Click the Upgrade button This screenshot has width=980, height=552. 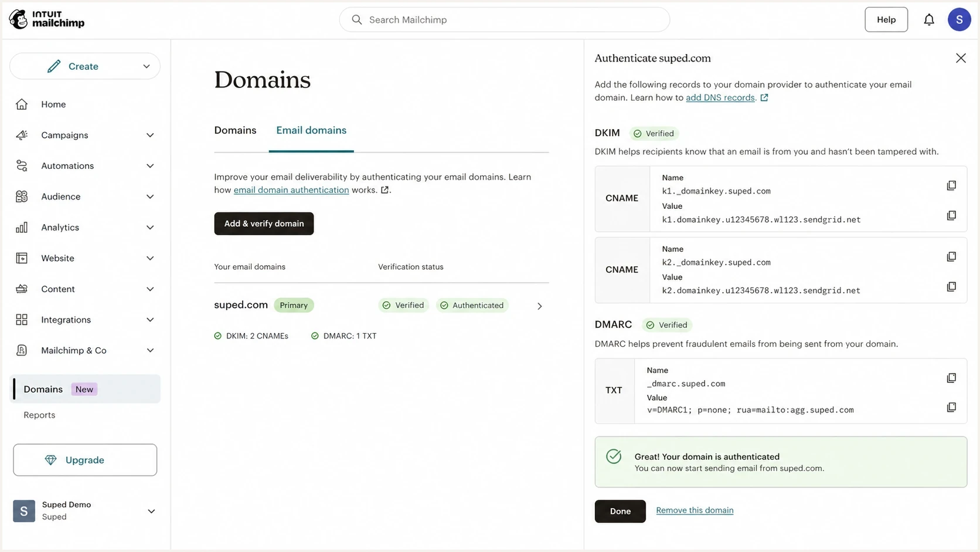click(x=85, y=460)
